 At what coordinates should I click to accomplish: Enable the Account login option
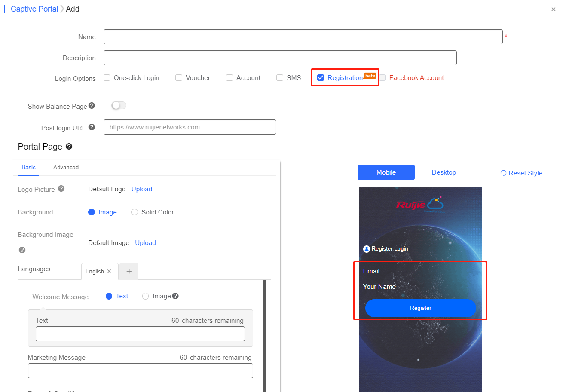229,78
